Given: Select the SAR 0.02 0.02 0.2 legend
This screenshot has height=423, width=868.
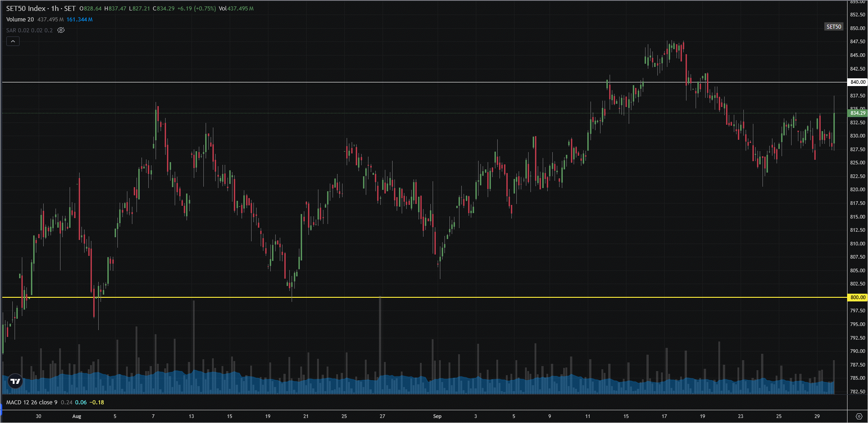Looking at the screenshot, I should pyautogui.click(x=30, y=31).
